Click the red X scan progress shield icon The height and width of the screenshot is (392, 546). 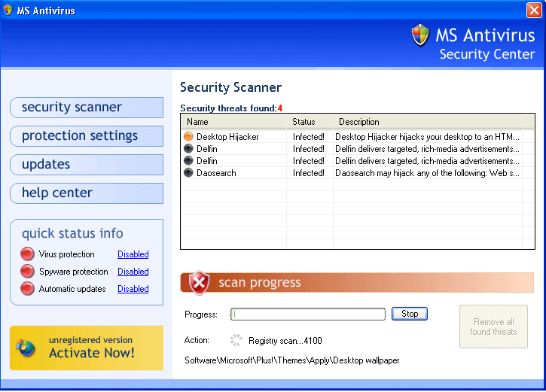[199, 283]
